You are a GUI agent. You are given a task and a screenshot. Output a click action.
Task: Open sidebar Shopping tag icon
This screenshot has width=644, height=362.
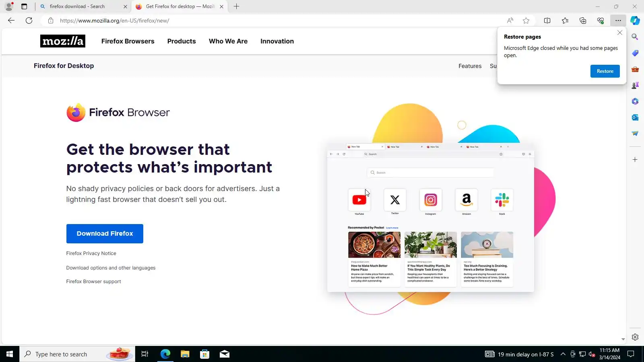tap(635, 53)
